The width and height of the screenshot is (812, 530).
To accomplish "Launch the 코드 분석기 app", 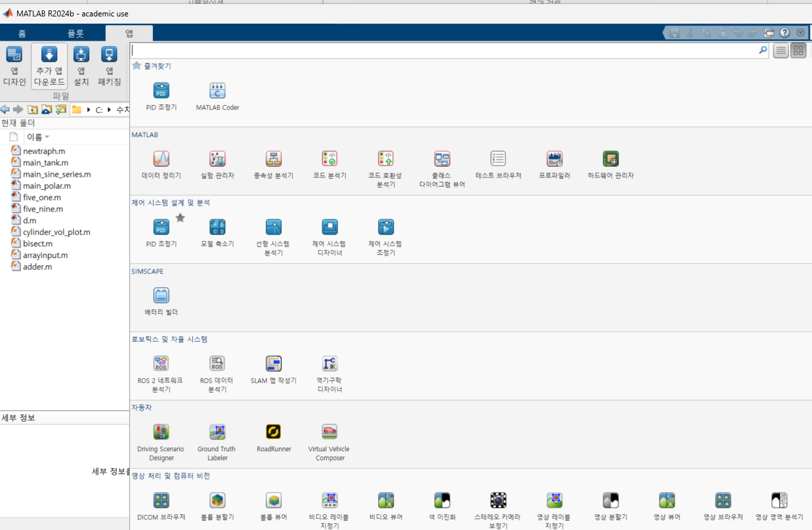I will (x=330, y=165).
